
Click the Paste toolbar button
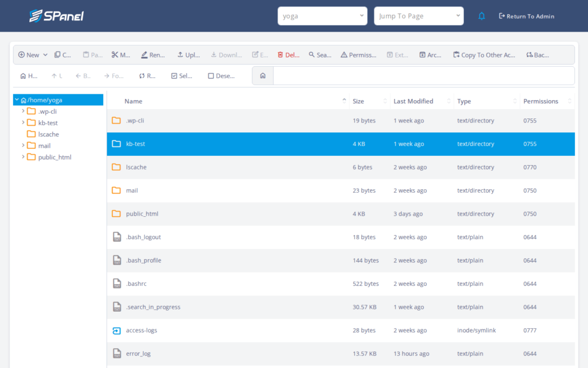[92, 55]
